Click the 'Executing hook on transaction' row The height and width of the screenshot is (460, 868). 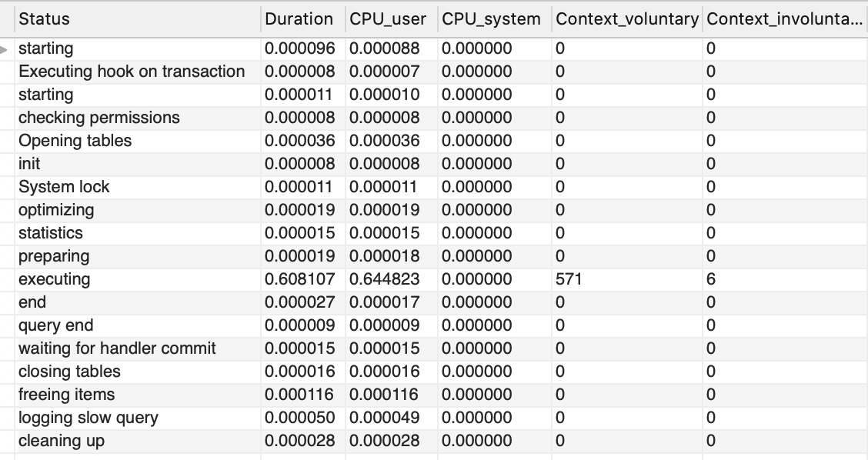coord(132,72)
